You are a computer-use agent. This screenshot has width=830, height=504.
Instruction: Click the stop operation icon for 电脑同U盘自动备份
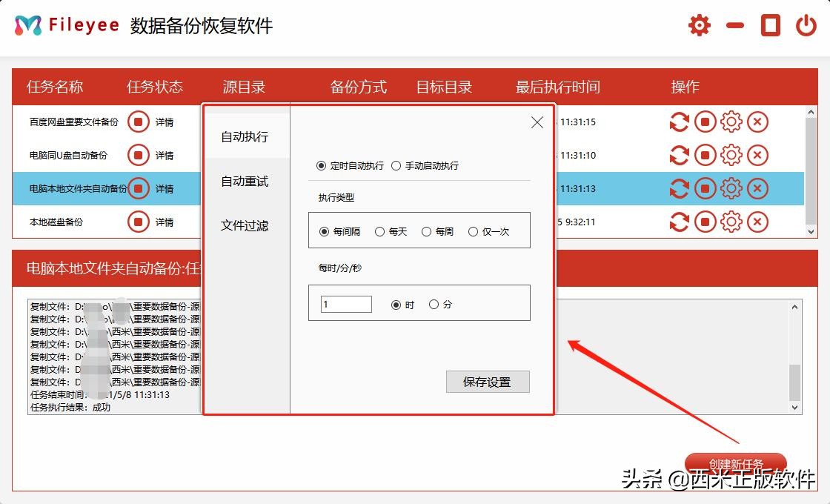tap(705, 155)
